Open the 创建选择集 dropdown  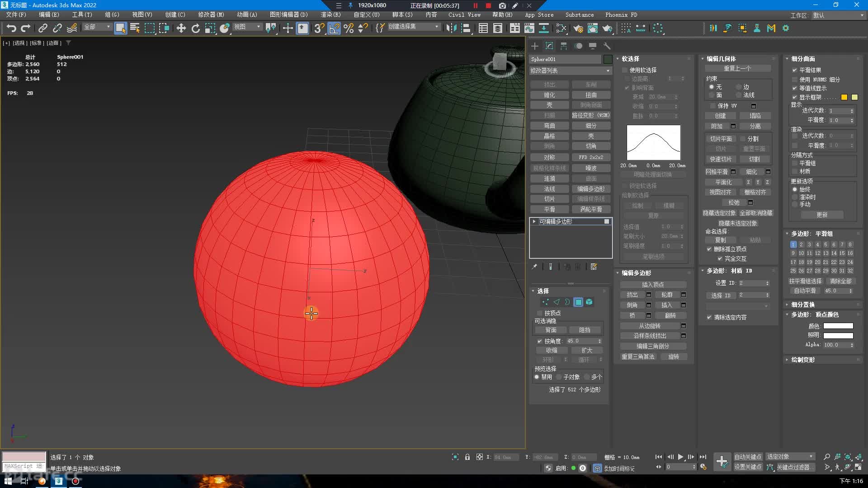click(414, 27)
